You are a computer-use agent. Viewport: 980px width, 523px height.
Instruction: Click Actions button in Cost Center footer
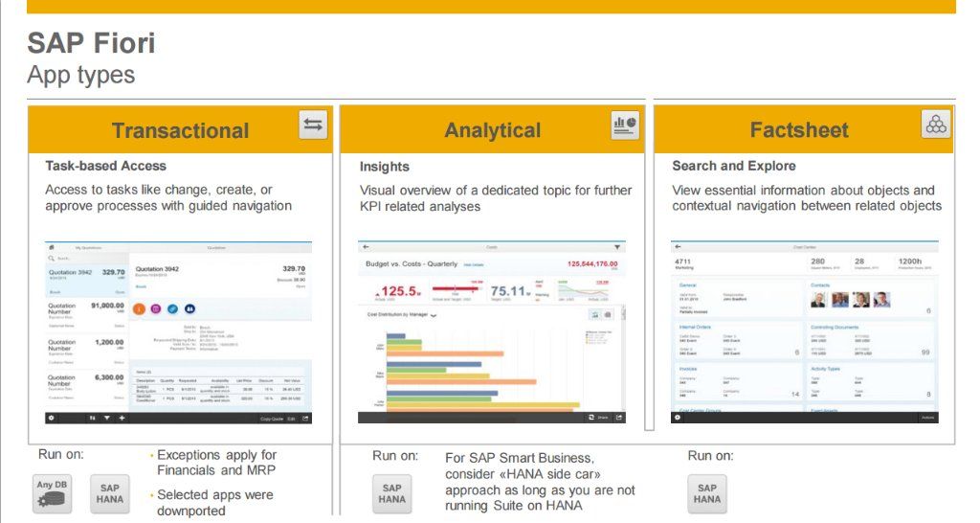pyautogui.click(x=927, y=418)
